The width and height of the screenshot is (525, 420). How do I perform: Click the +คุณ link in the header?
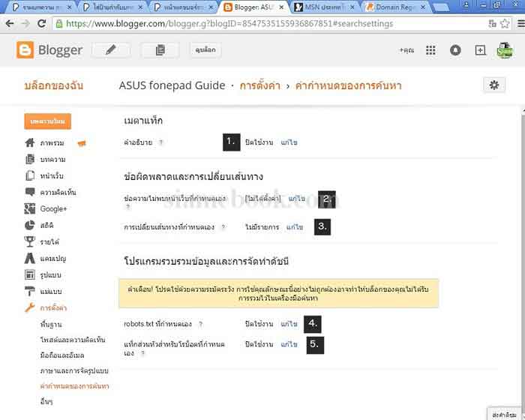(x=406, y=50)
